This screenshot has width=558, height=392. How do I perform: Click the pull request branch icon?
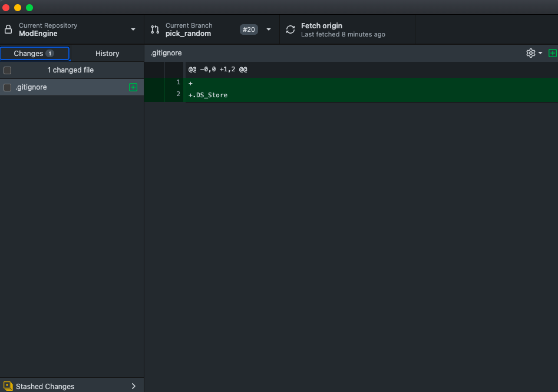[x=155, y=29]
